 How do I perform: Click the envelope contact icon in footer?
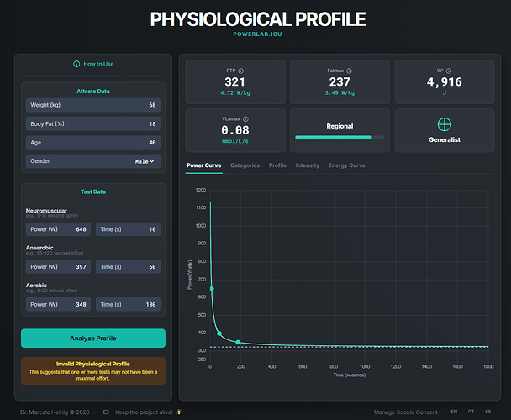coord(106,412)
